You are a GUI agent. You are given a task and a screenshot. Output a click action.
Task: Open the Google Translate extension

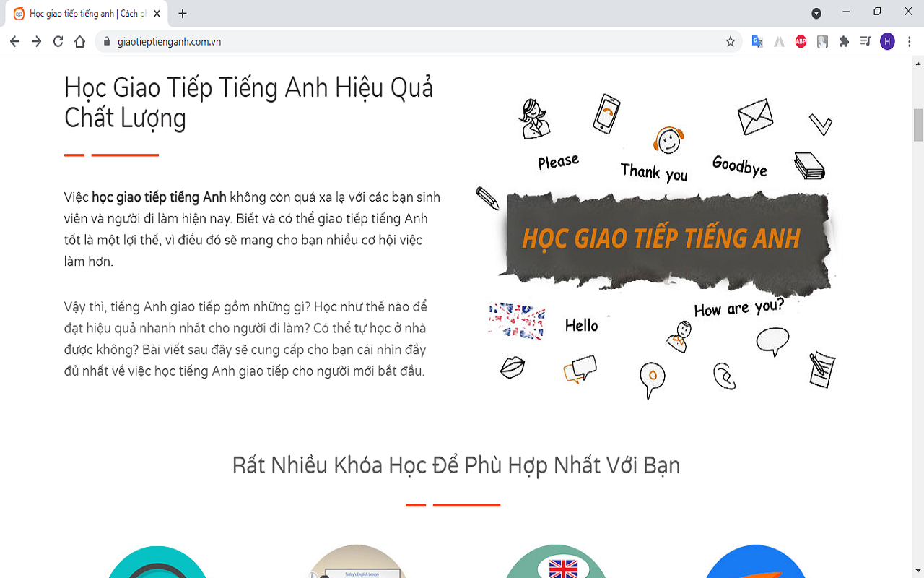pyautogui.click(x=757, y=42)
